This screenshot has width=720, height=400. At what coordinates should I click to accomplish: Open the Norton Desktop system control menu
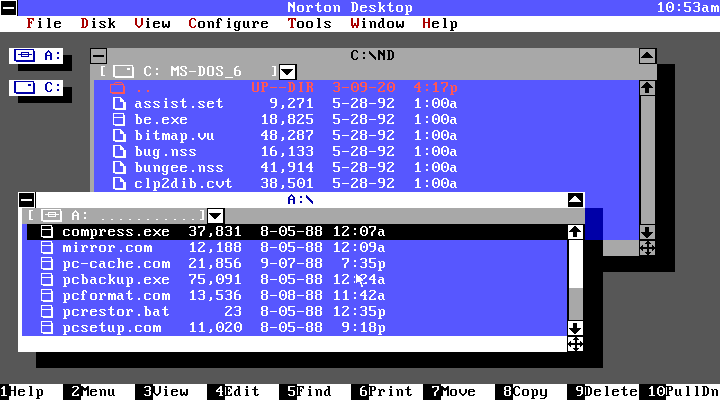click(9, 7)
